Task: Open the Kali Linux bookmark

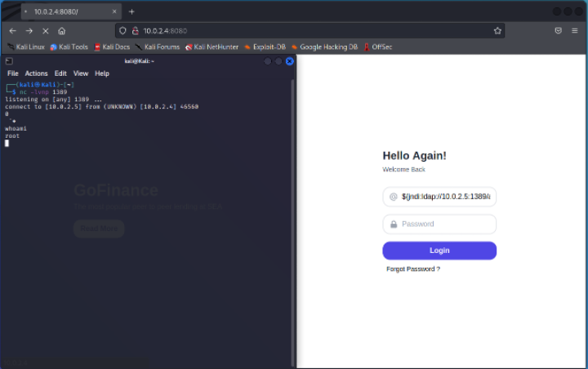Action: click(x=26, y=47)
